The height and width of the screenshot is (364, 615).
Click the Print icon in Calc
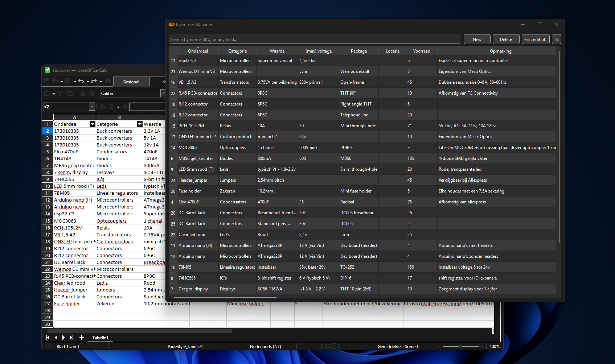(108, 81)
